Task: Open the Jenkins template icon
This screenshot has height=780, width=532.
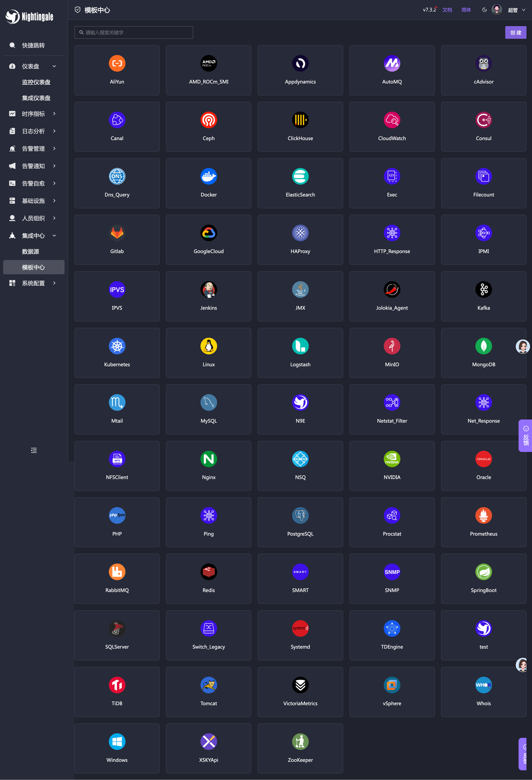Action: tap(208, 289)
